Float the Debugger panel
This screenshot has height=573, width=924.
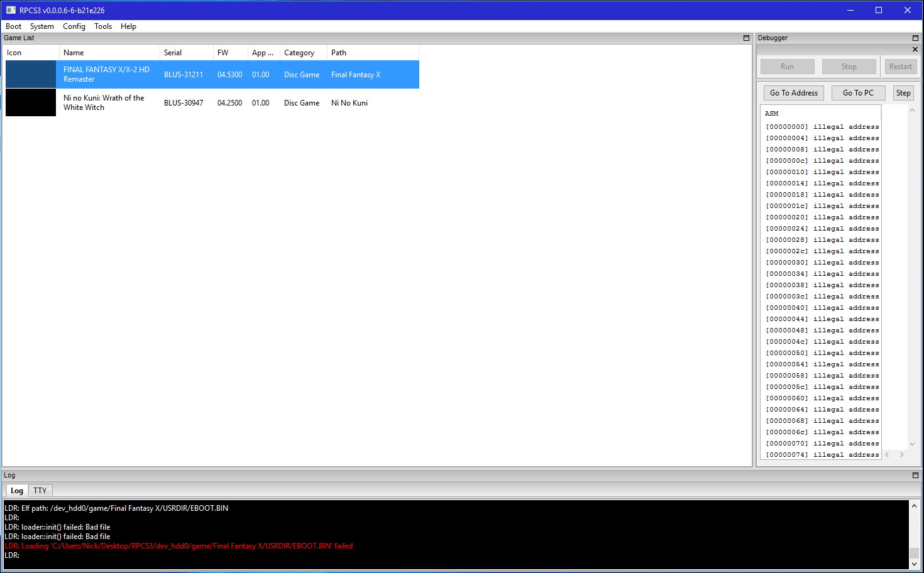[x=915, y=38]
